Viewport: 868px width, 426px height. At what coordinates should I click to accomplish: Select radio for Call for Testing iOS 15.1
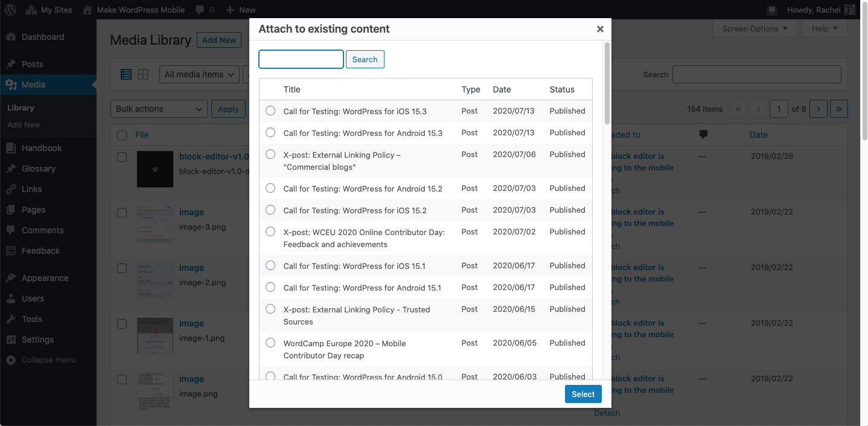[x=270, y=265]
